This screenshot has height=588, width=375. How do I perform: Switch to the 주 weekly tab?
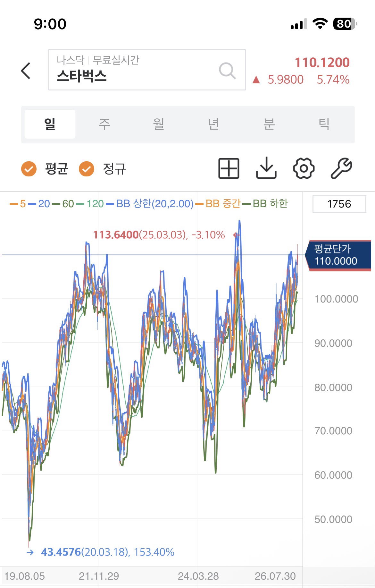tap(104, 124)
